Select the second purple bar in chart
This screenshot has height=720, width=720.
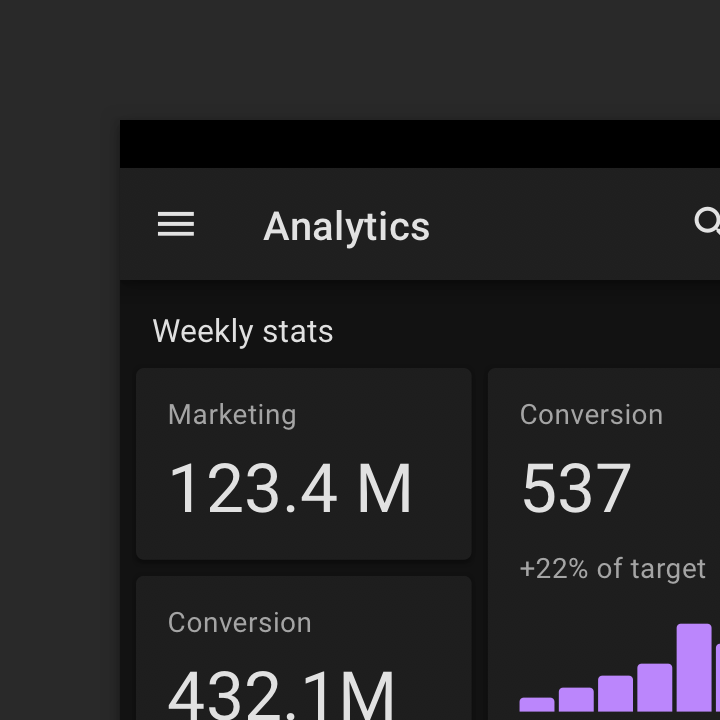pyautogui.click(x=576, y=699)
